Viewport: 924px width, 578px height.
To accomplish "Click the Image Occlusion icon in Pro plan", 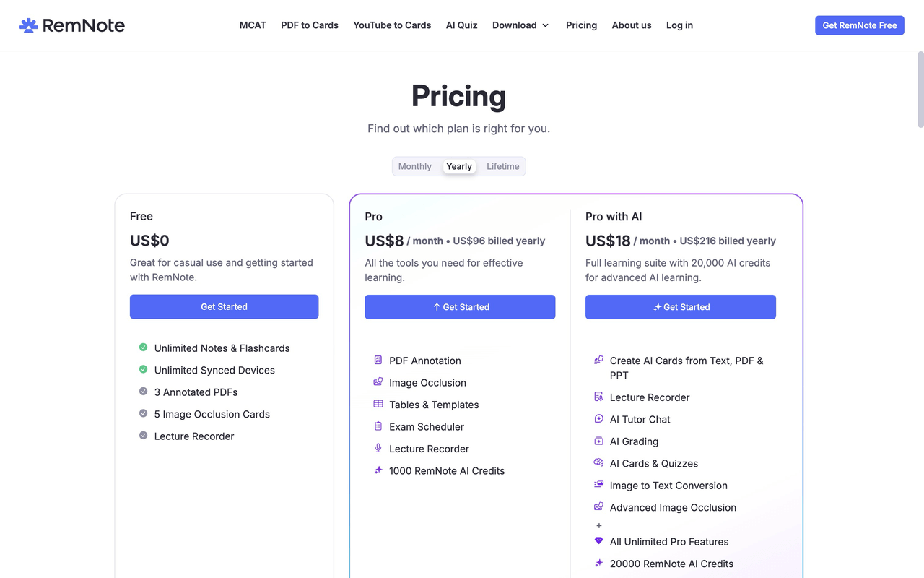I will pos(378,382).
